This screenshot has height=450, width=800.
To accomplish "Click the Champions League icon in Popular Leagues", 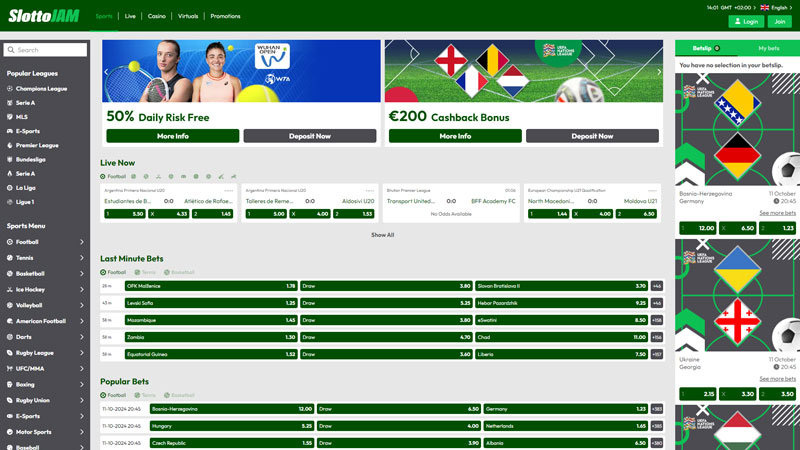I will (9, 89).
